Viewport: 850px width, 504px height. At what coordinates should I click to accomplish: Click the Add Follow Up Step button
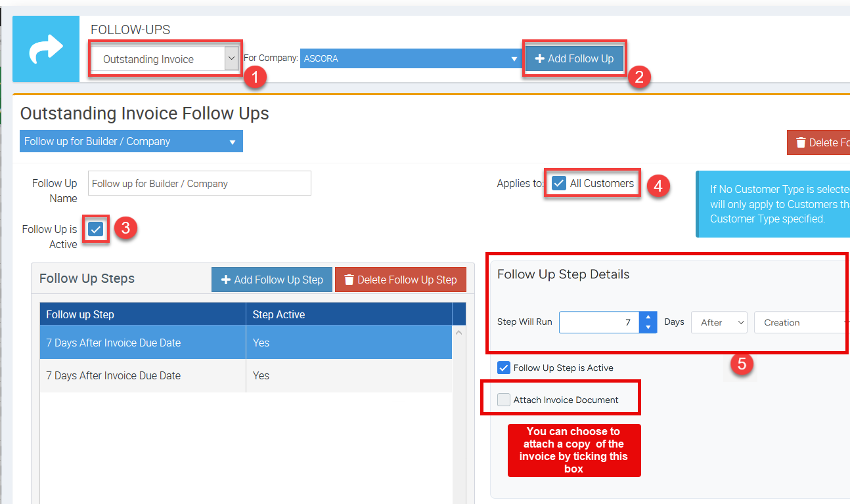coord(272,280)
